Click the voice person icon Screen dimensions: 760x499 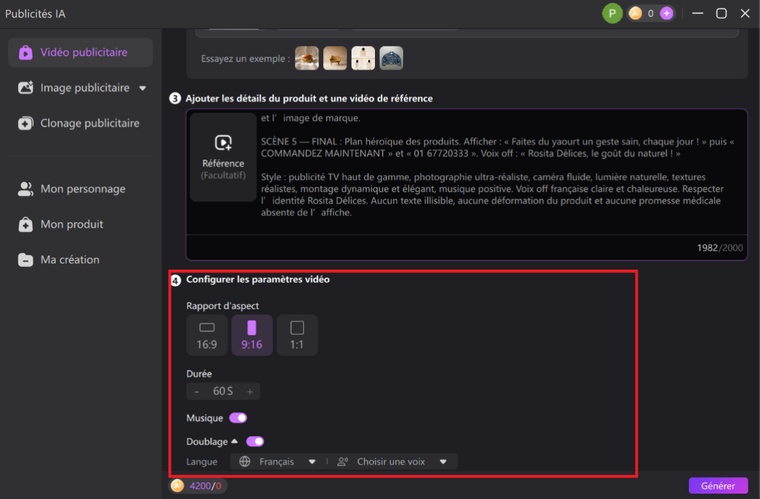click(343, 462)
